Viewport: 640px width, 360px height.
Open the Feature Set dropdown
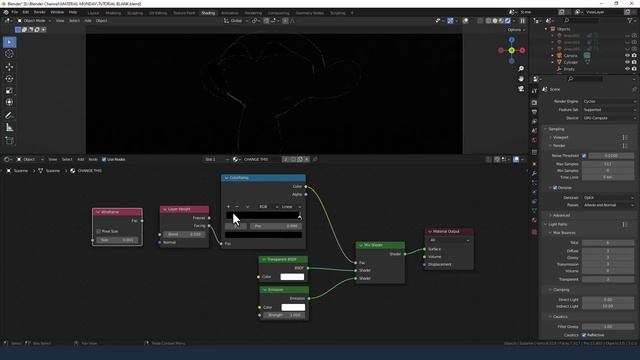coord(609,110)
